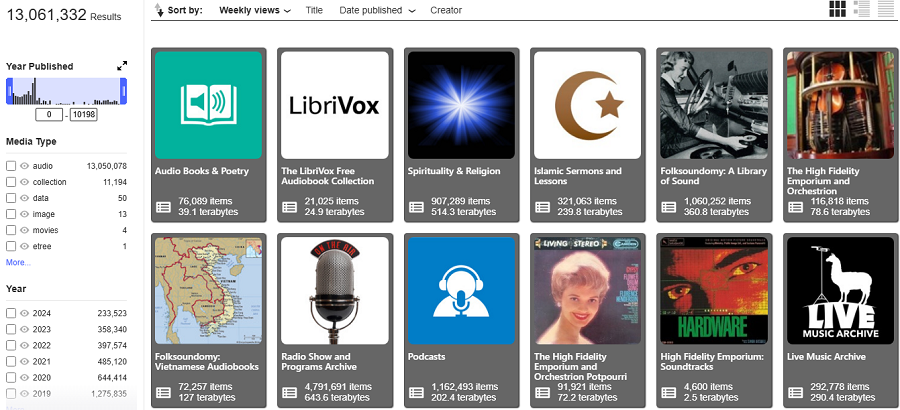Click list icon on Folksoundomy Library of Sound card

click(x=669, y=207)
